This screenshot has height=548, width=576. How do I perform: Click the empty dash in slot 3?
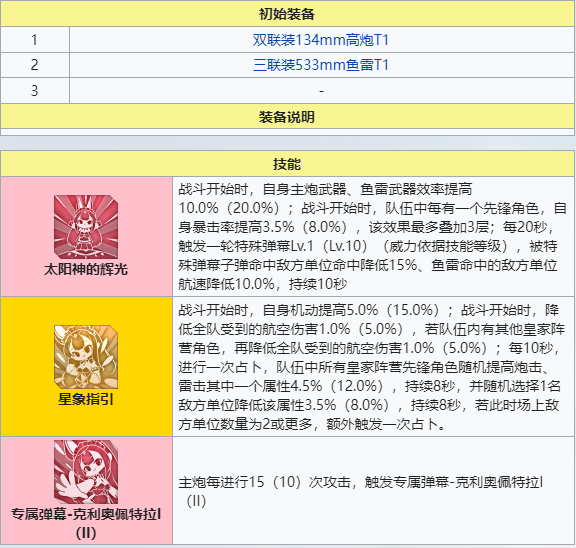click(x=322, y=91)
